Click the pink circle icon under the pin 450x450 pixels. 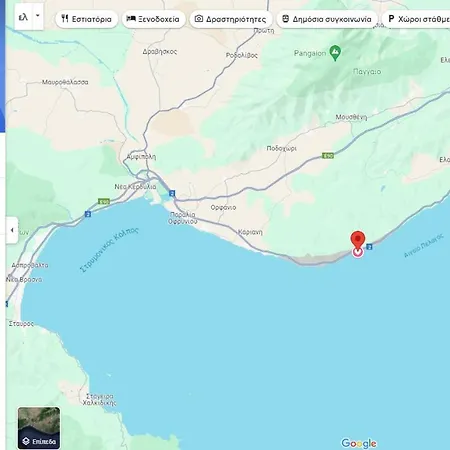click(x=358, y=252)
